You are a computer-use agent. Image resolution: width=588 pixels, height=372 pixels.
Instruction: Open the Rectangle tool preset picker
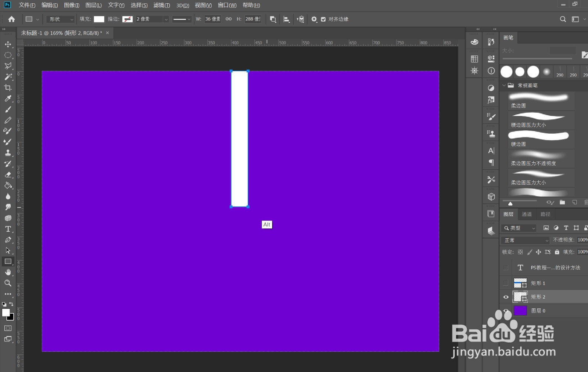[x=32, y=19]
